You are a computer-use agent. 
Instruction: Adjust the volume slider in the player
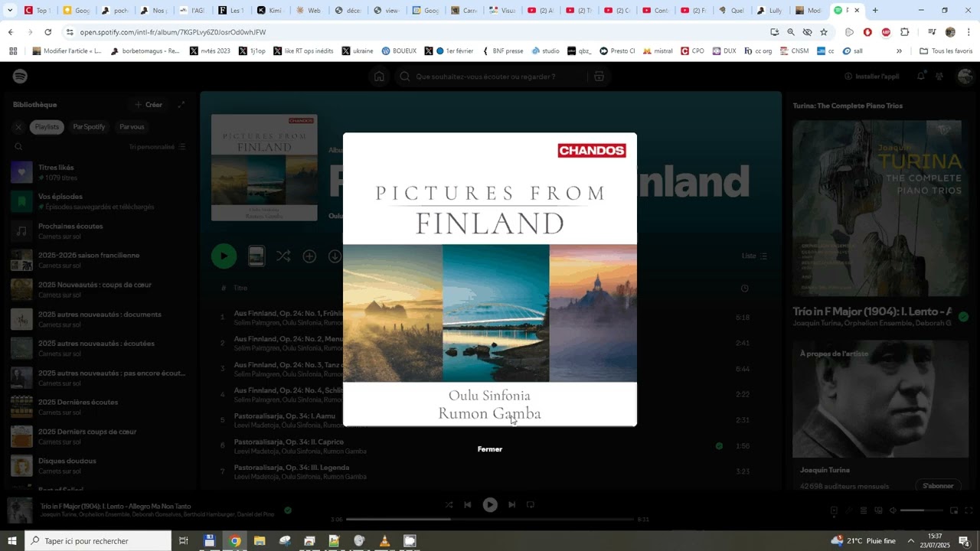pyautogui.click(x=921, y=510)
